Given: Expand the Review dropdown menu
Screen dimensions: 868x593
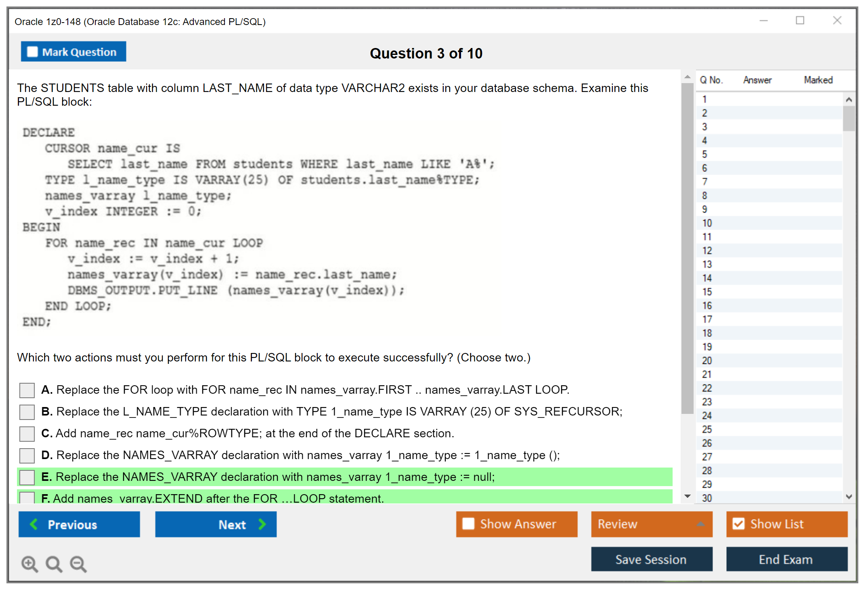Looking at the screenshot, I should [651, 524].
